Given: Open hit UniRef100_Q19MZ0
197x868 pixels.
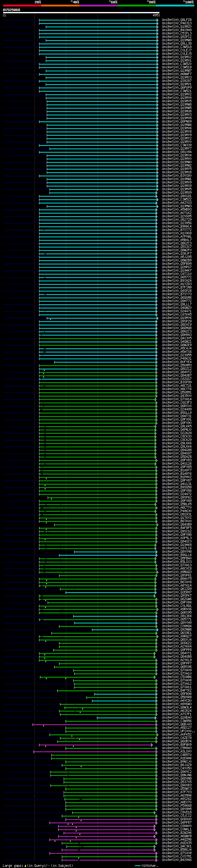Looking at the screenshot, I should pyautogui.click(x=176, y=26).
